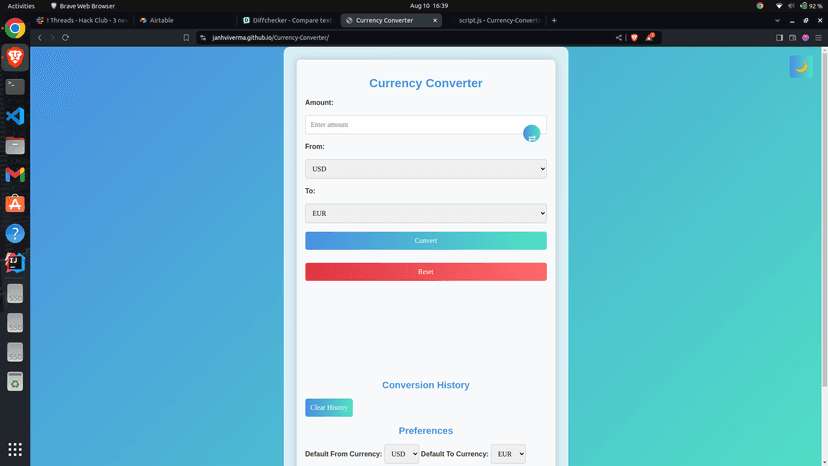Click the Clear History button

329,408
